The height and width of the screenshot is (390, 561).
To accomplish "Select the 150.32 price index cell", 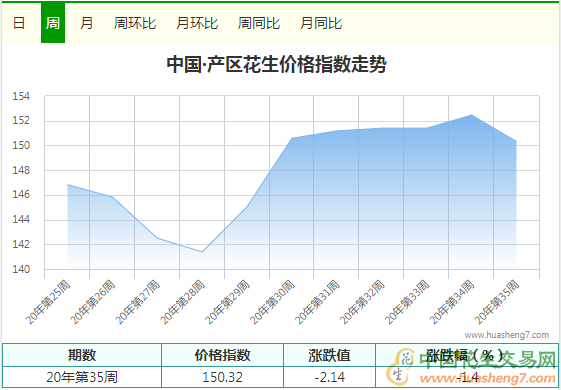I will tap(222, 377).
